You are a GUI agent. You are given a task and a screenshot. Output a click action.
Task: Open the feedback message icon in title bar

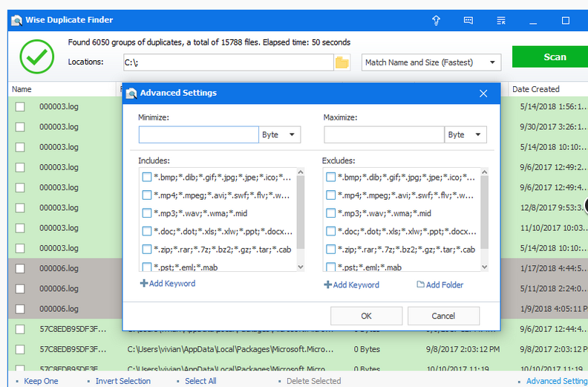pos(468,20)
